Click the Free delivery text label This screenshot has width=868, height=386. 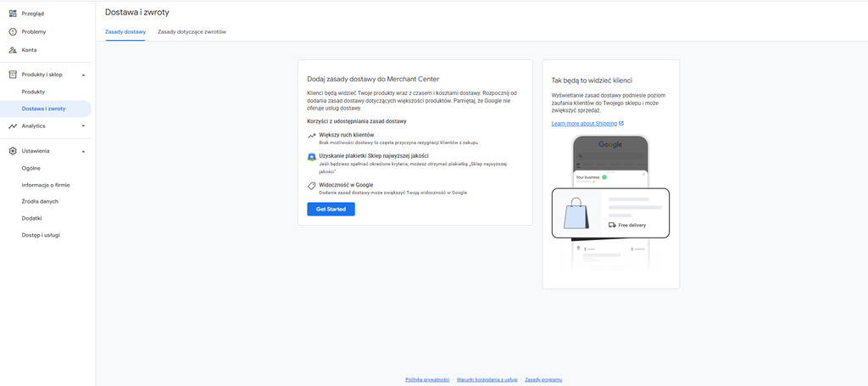[x=632, y=226]
